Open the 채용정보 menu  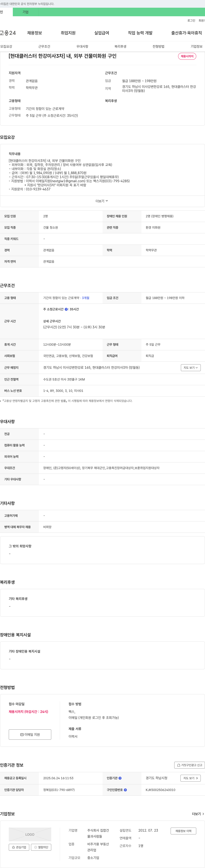tap(35, 33)
